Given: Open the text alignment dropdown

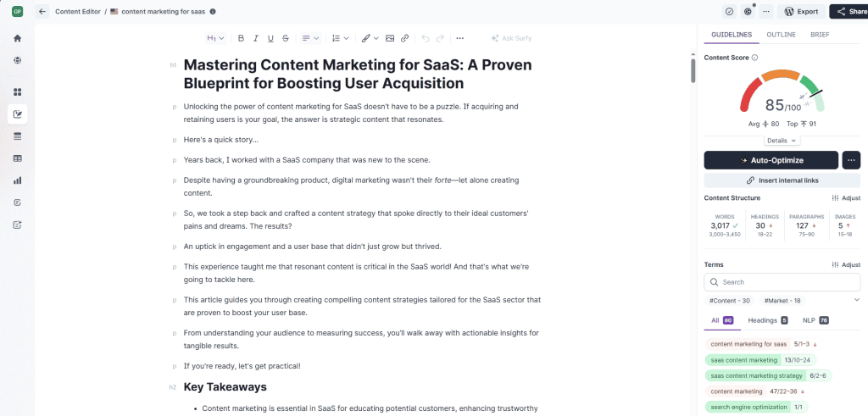Looking at the screenshot, I should click(310, 38).
